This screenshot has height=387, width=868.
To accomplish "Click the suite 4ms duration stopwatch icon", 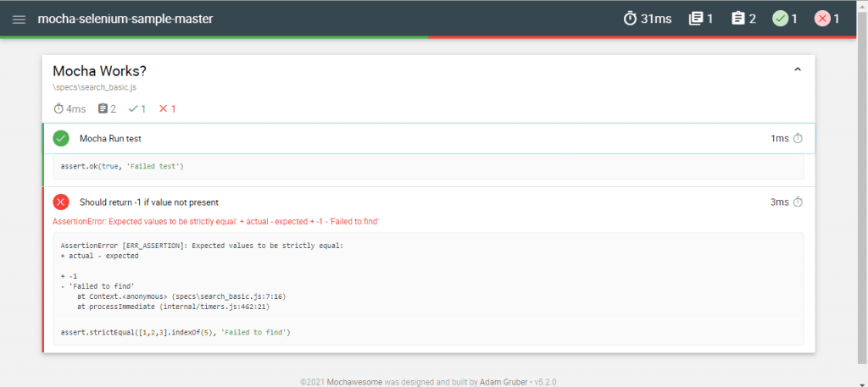I will pos(58,109).
